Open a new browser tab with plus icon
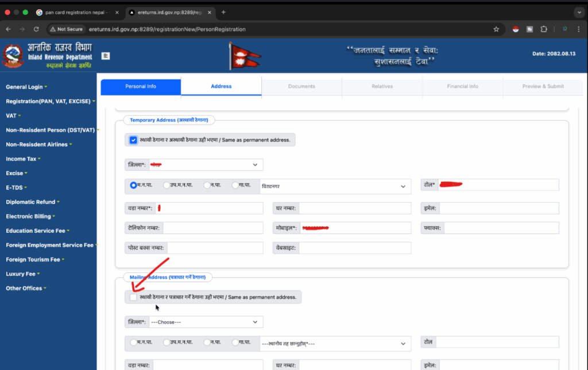588x370 pixels. tap(223, 12)
